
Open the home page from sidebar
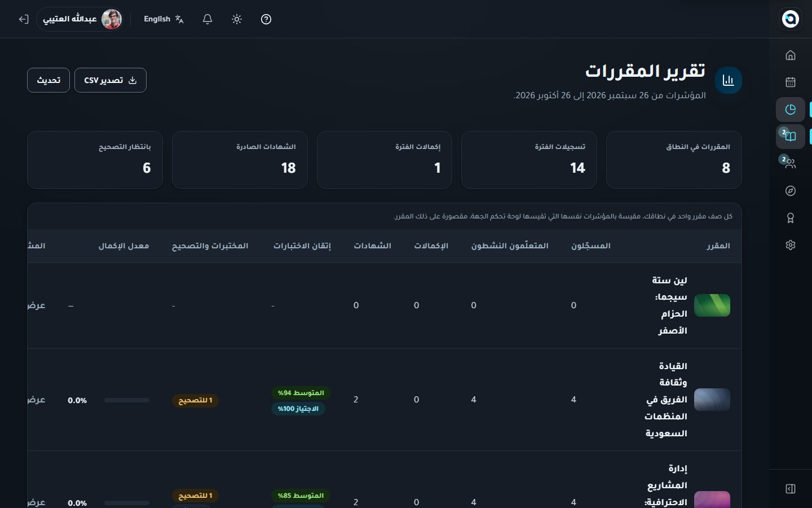point(791,55)
